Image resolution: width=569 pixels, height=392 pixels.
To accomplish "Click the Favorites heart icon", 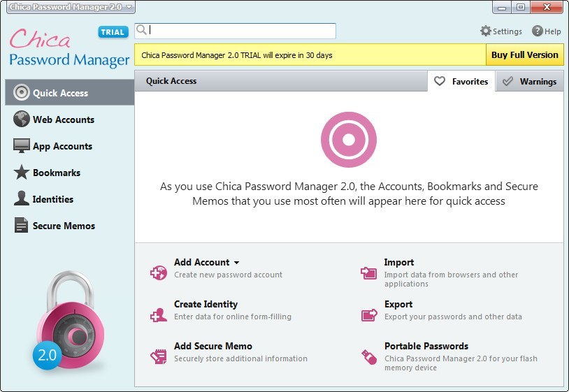I will (440, 81).
